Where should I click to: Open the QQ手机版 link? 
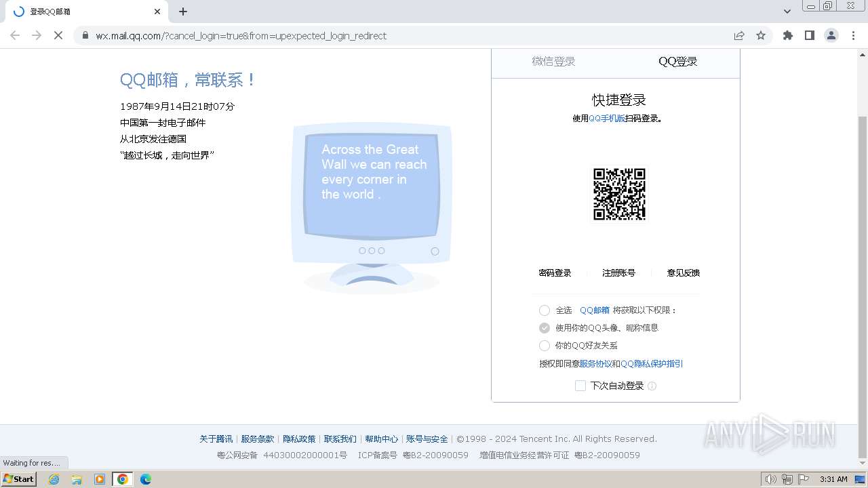click(x=607, y=118)
